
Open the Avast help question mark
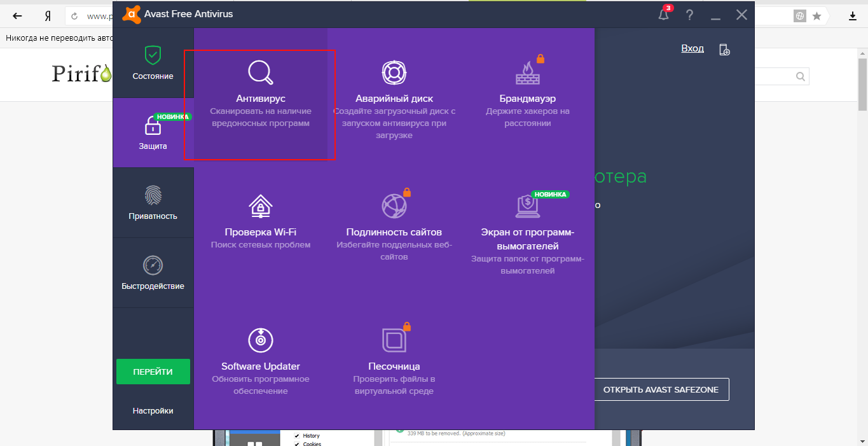[x=690, y=15]
